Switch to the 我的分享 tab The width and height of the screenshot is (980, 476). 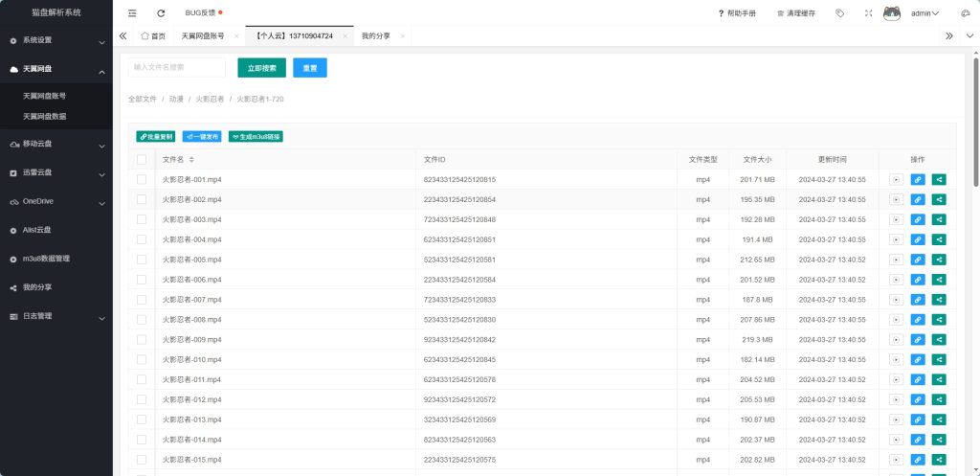(377, 35)
